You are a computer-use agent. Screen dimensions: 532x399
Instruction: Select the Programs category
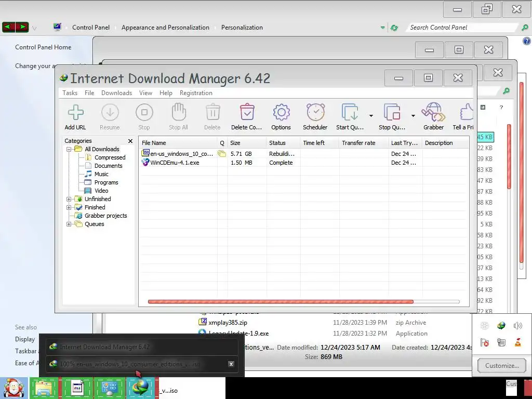coord(106,182)
